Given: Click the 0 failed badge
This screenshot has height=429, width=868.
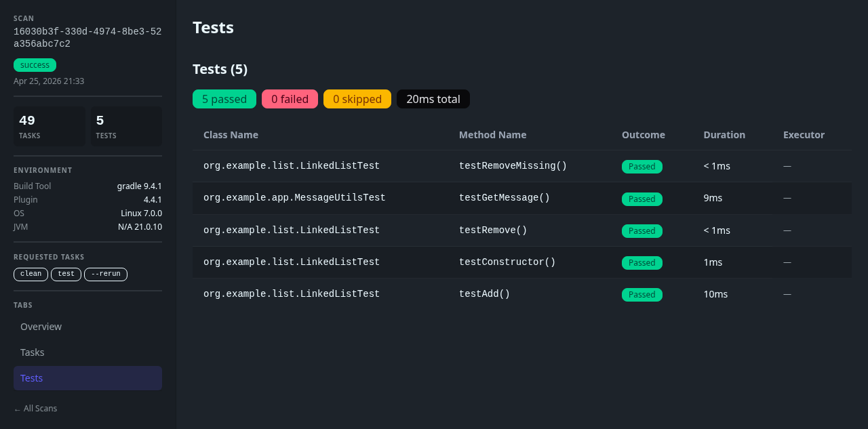Looking at the screenshot, I should (x=290, y=99).
